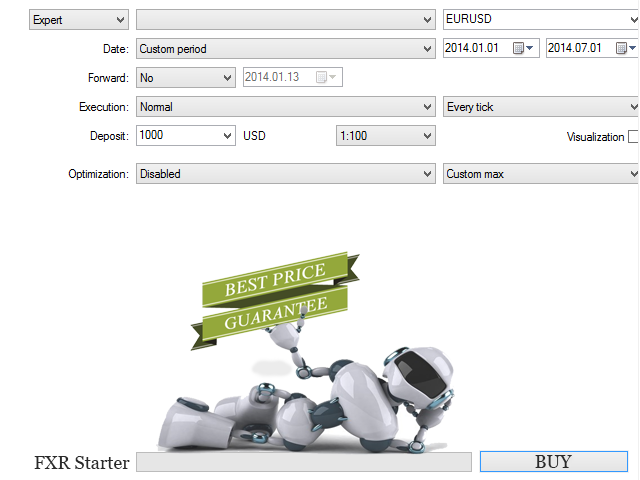Enable the Visualization checkbox
640x480 pixels.
[633, 137]
